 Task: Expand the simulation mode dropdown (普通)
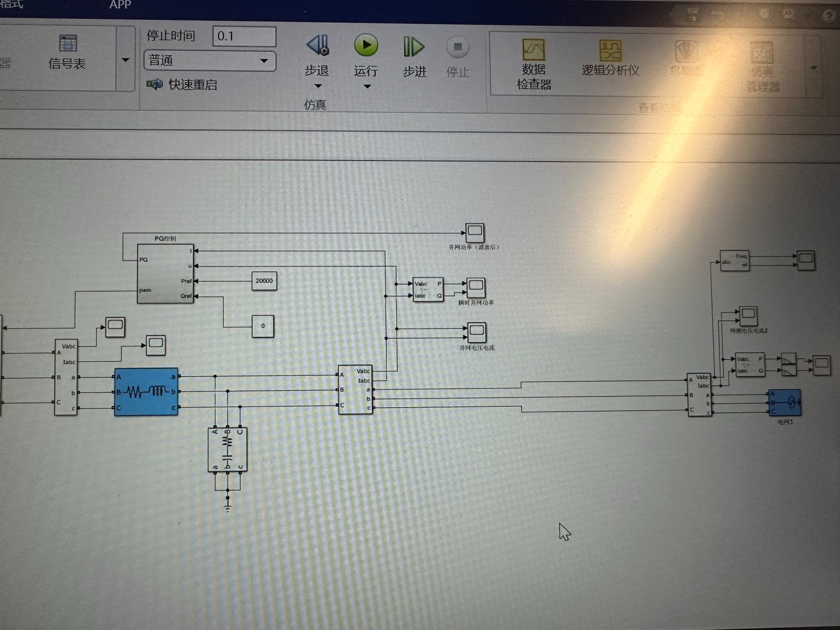point(264,61)
